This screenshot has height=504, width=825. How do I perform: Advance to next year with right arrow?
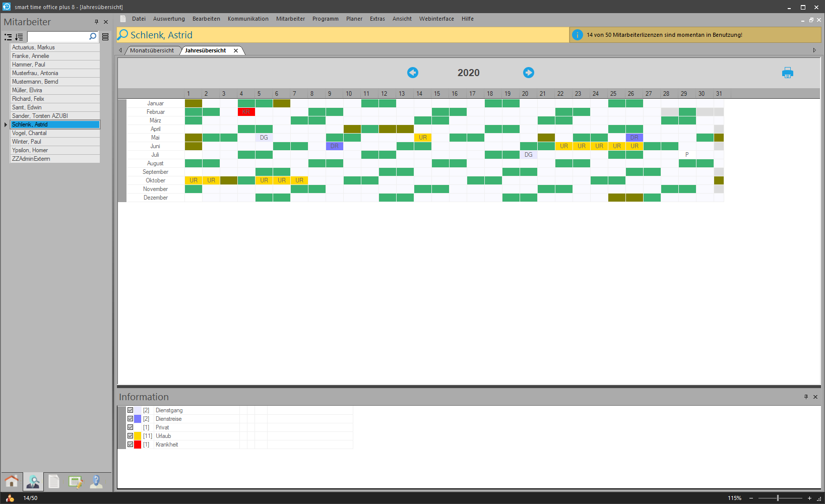tap(528, 73)
